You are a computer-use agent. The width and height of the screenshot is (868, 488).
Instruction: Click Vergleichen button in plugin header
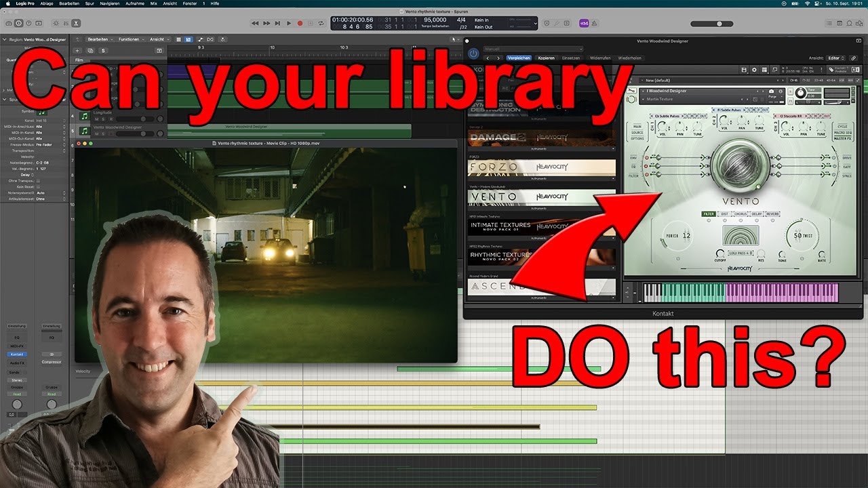point(519,58)
